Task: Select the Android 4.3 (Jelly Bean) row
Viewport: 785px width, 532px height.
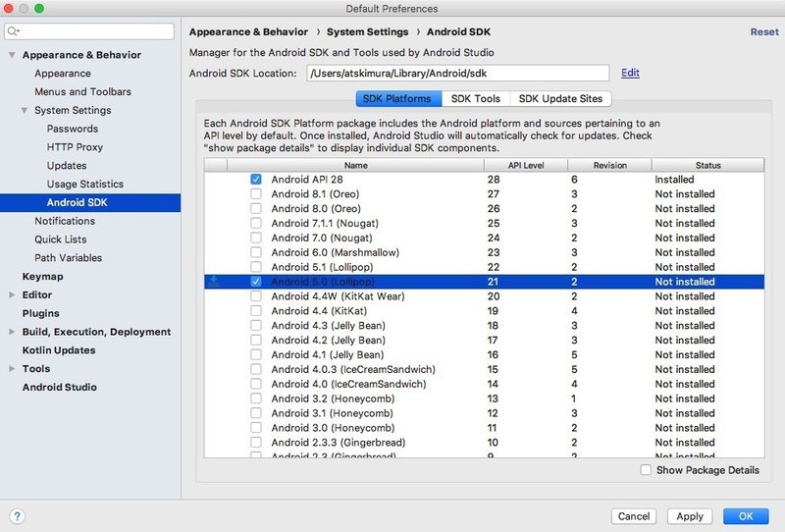Action: pyautogui.click(x=484, y=326)
